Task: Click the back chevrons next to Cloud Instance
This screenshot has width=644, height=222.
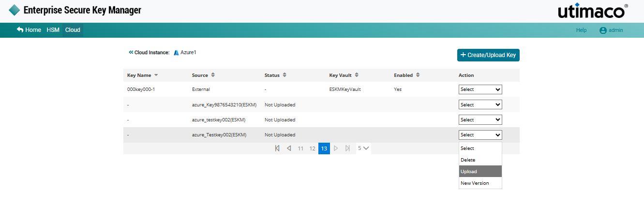Action: [131, 52]
